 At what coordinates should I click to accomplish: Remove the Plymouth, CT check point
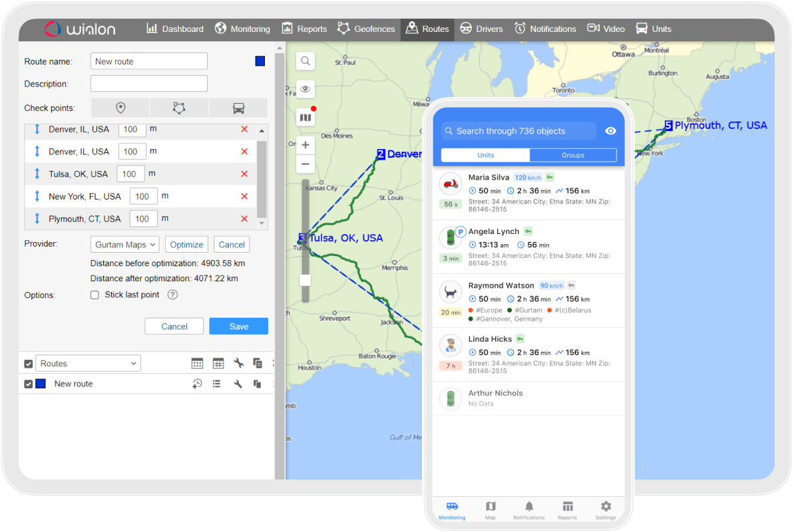click(x=244, y=219)
